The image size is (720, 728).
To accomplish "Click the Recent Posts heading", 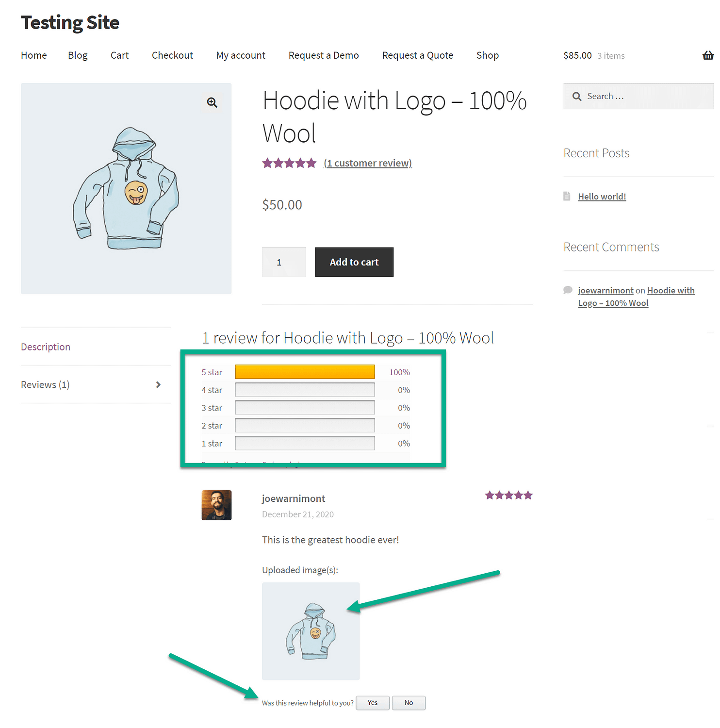I will (x=596, y=153).
